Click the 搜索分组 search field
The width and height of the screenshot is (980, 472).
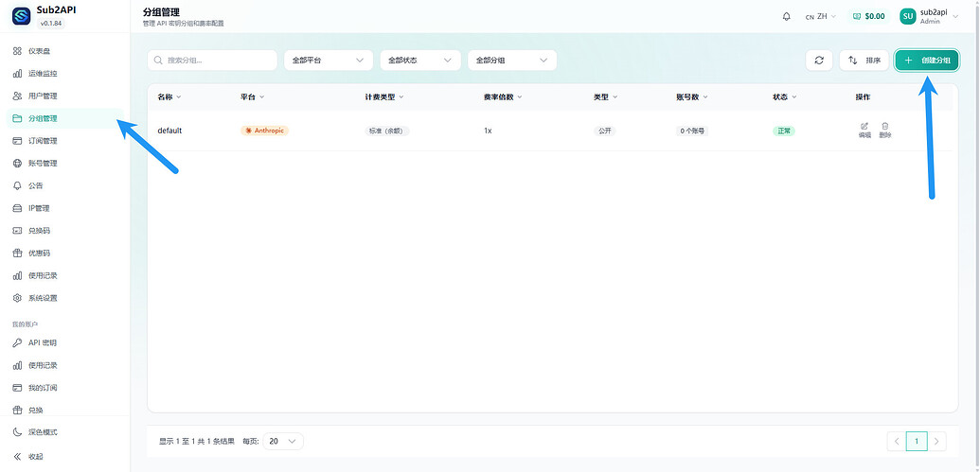[x=212, y=61]
